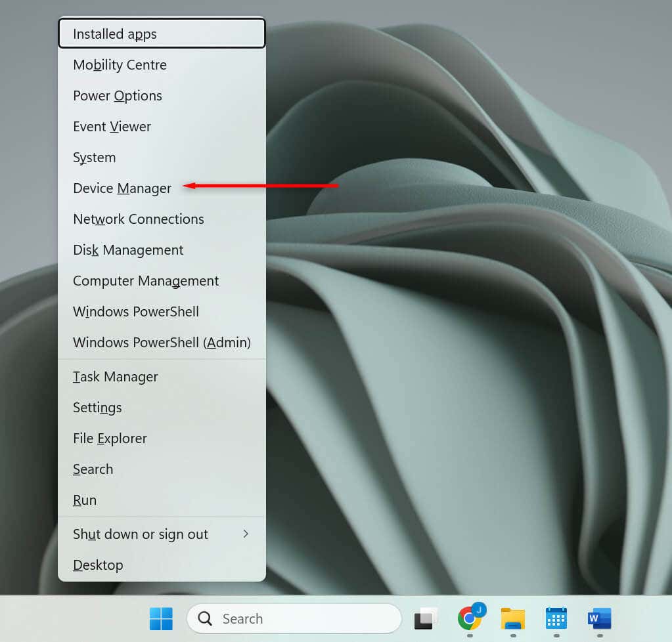Viewport: 672px width, 642px height.
Task: Choose Settings in the context menu
Action: tap(97, 408)
